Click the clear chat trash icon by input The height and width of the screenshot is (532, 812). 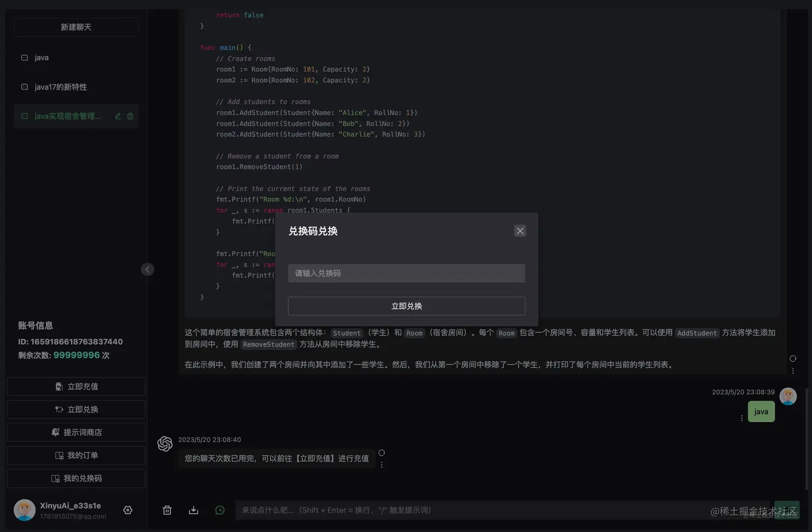coord(167,510)
